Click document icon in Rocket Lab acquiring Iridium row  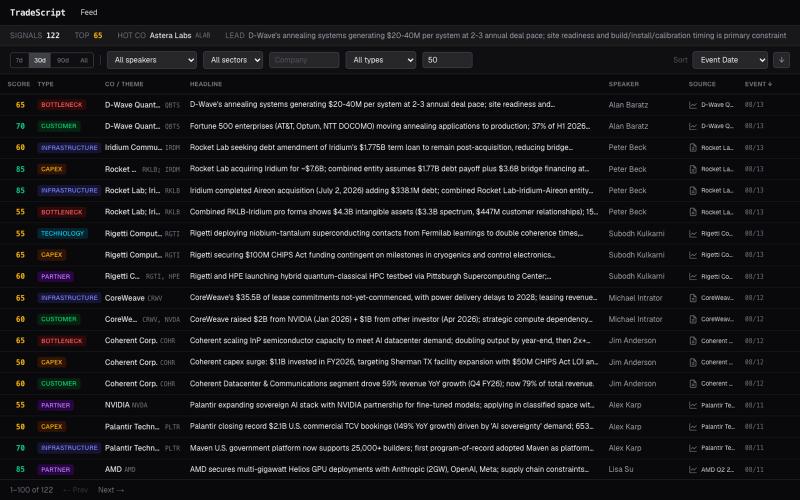coord(693,169)
